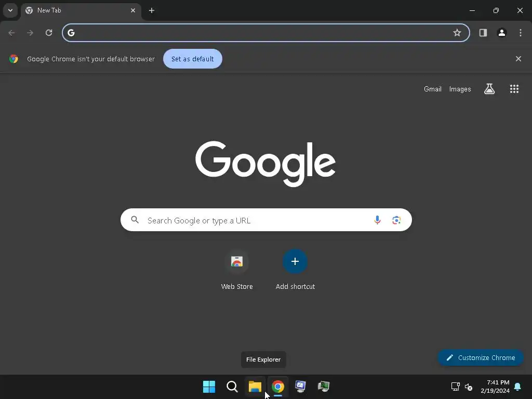The image size is (532, 399).
Task: Open File Explorer from taskbar
Action: [255, 387]
